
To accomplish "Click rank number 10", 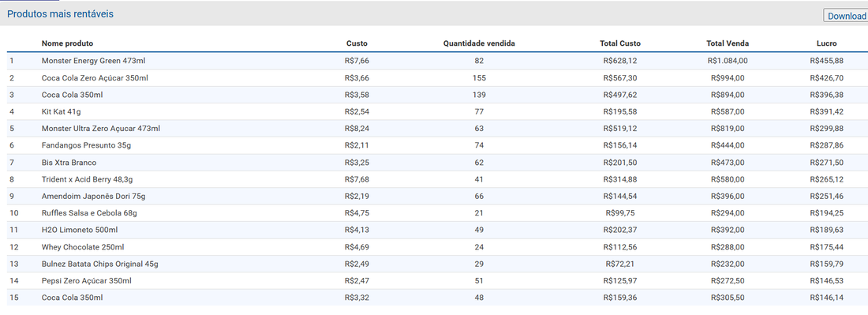I will (14, 213).
